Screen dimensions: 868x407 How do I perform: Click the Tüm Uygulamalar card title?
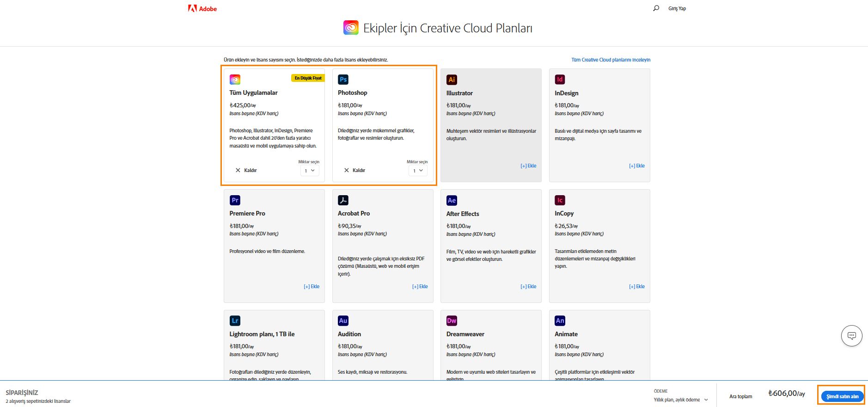(253, 92)
